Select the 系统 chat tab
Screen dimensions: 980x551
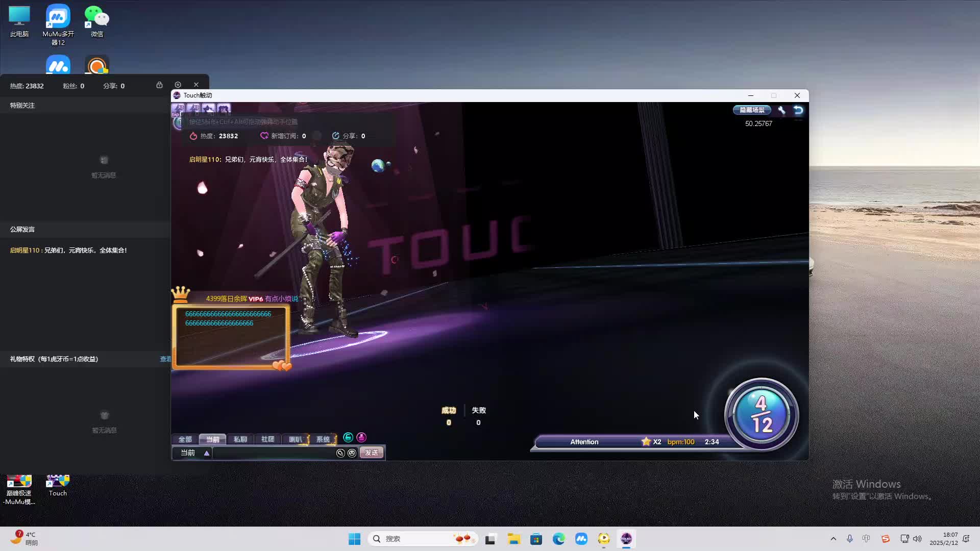[323, 439]
